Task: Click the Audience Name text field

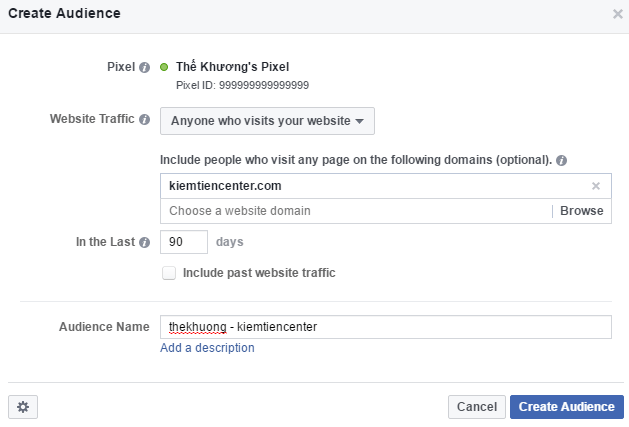Action: click(385, 327)
